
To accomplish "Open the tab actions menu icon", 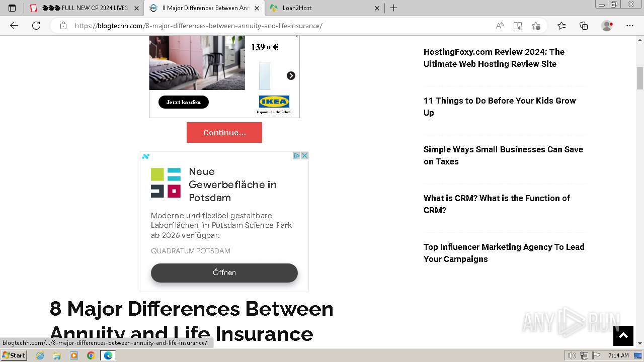I will (x=12, y=8).
